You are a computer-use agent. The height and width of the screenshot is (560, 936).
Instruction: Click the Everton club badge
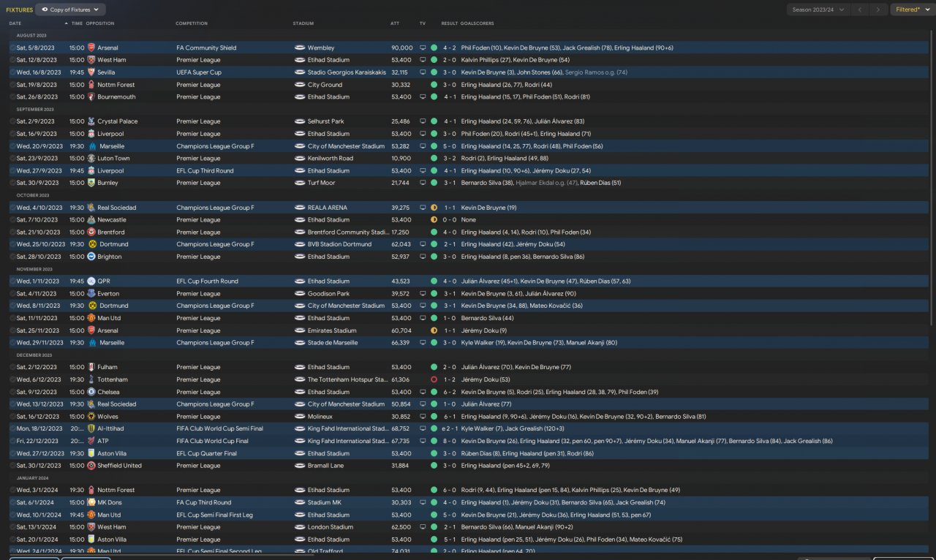91,293
